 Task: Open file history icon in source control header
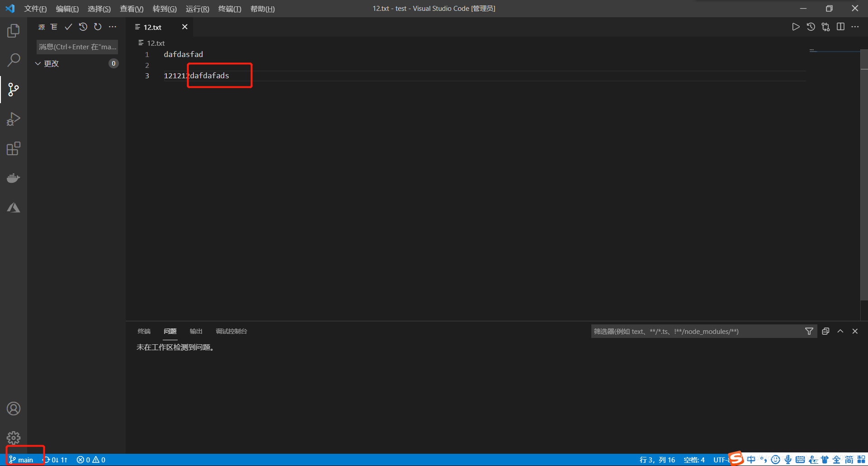(83, 27)
